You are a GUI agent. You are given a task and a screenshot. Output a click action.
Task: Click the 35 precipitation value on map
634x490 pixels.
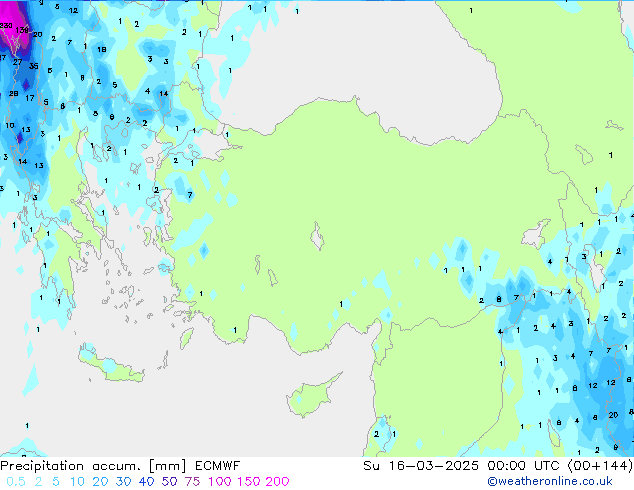tap(34, 66)
